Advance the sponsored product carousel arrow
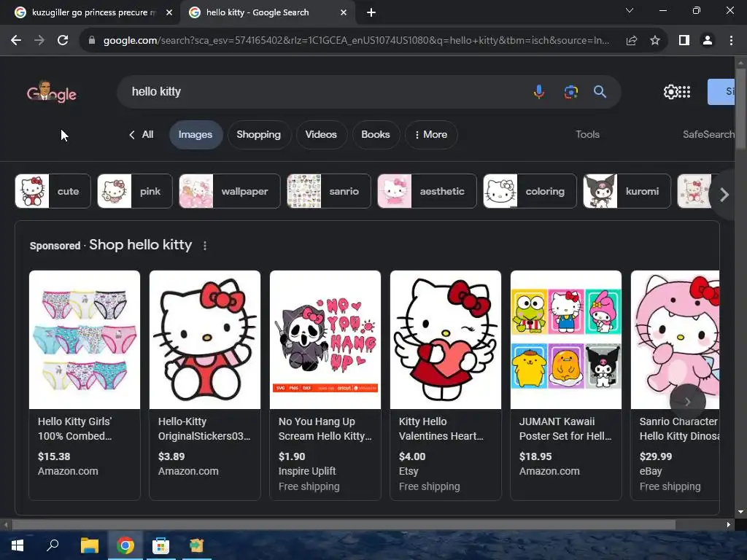This screenshot has height=560, width=747. point(687,402)
